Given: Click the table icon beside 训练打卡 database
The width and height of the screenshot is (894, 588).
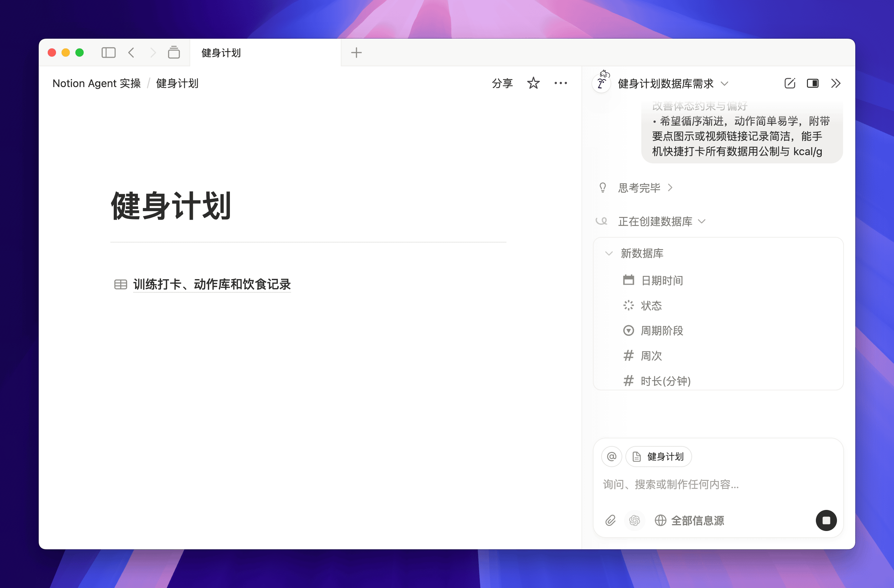Looking at the screenshot, I should (x=121, y=284).
